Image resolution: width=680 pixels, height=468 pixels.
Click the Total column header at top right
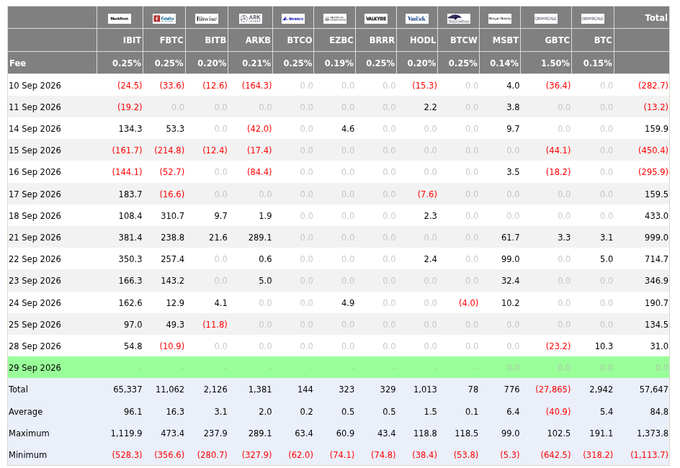click(656, 18)
